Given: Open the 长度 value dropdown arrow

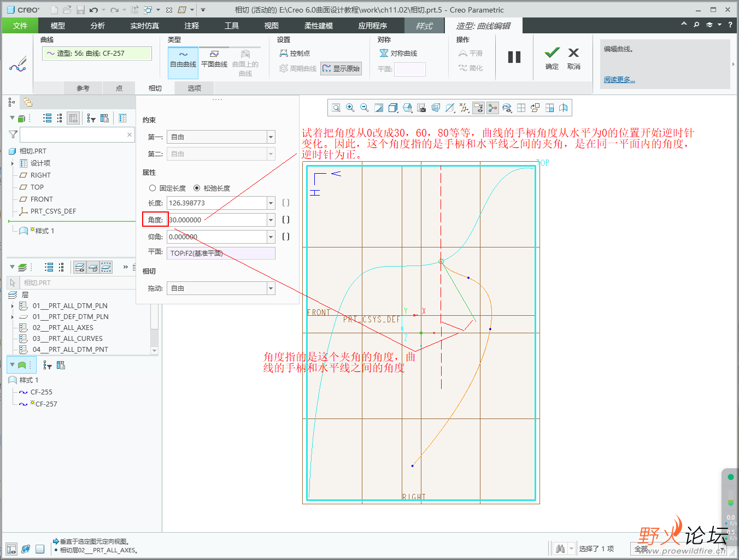Looking at the screenshot, I should point(271,203).
